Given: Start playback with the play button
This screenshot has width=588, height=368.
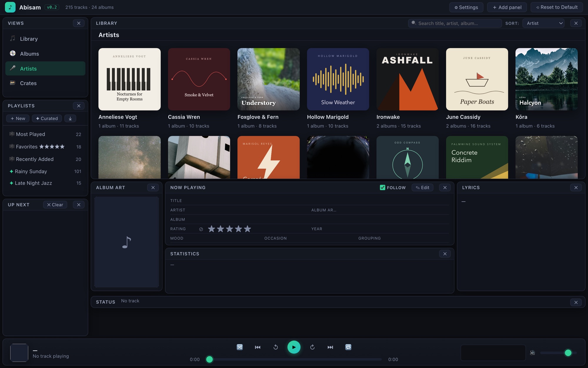Looking at the screenshot, I should point(294,347).
